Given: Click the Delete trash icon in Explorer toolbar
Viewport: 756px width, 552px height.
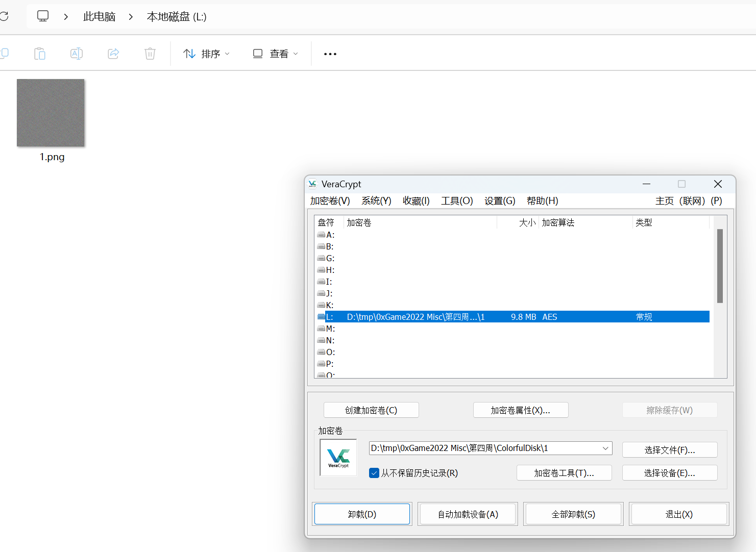Looking at the screenshot, I should click(x=150, y=54).
